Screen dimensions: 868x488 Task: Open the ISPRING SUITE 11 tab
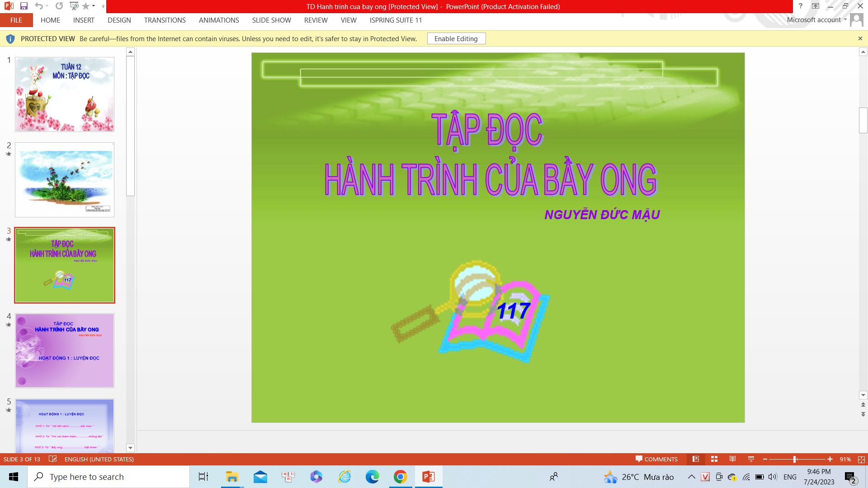pos(396,20)
